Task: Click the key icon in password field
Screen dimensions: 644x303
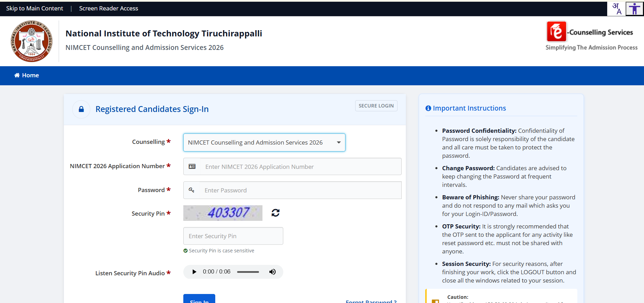Action: click(x=191, y=190)
